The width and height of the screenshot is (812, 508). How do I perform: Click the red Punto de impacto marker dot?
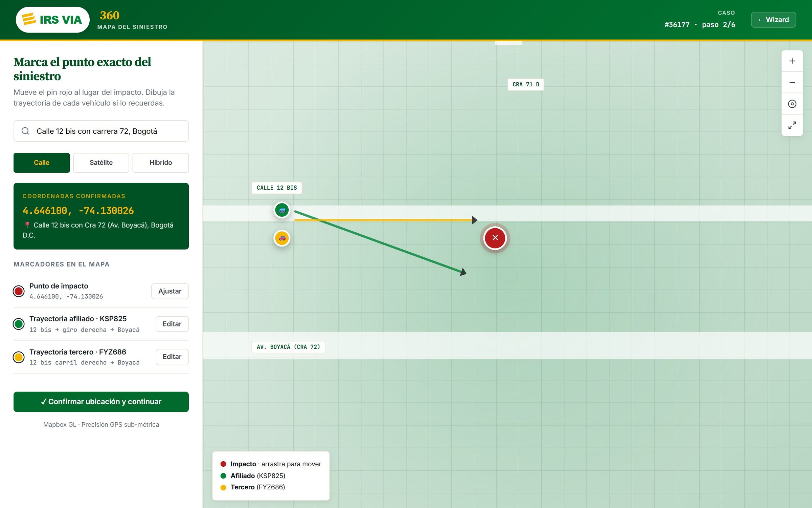(19, 291)
